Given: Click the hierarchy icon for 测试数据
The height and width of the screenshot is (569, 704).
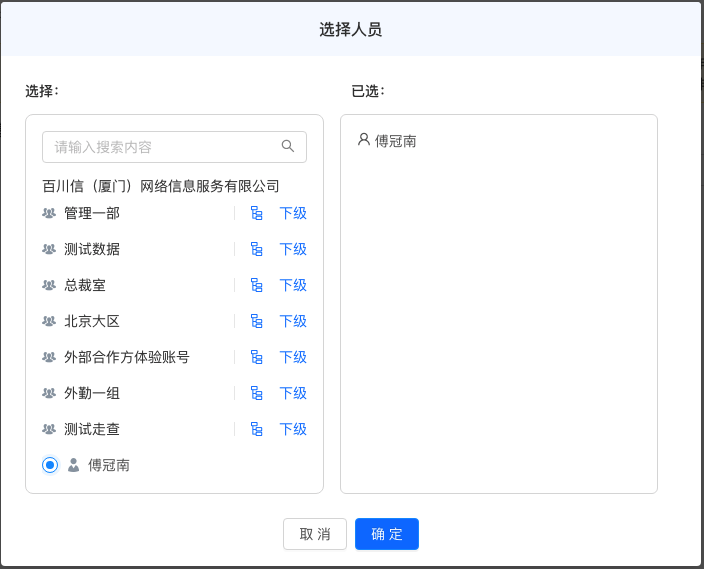Looking at the screenshot, I should (256, 249).
